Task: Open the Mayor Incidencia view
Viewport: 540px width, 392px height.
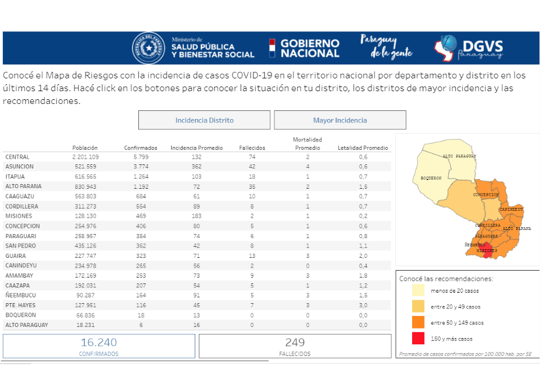Action: pyautogui.click(x=340, y=120)
